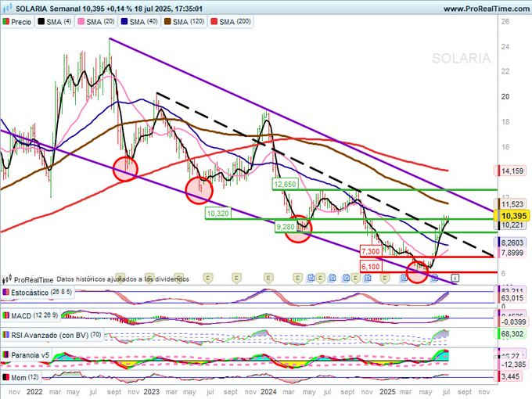
Task: Click the pink SMA (20) color swatch
Action: (81, 22)
